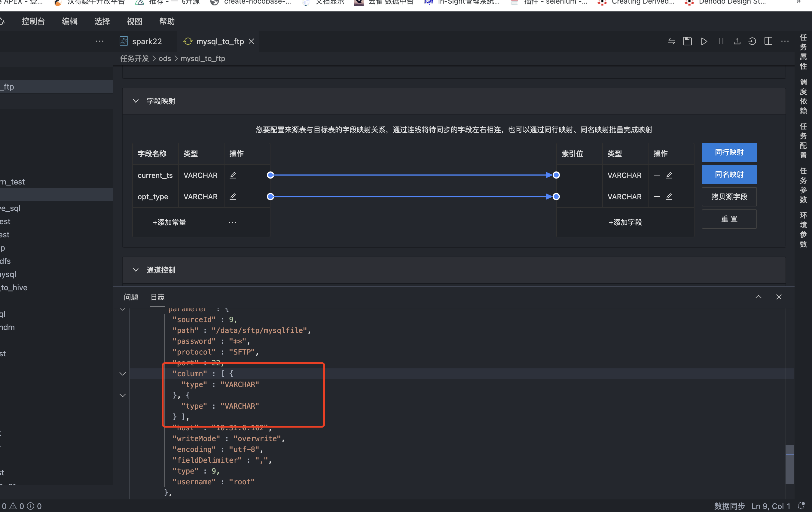The height and width of the screenshot is (512, 812).
Task: Collapse the 通道控制 section chevron
Action: (x=136, y=270)
